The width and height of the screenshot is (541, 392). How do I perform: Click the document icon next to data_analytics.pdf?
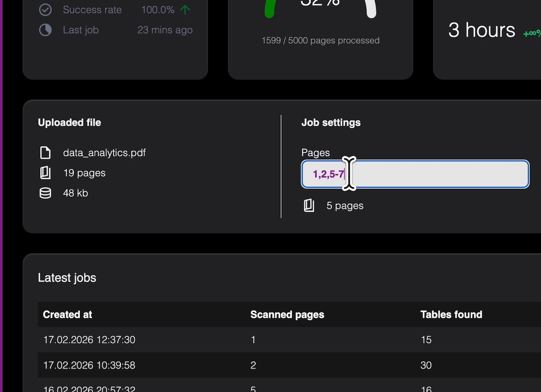click(x=45, y=152)
